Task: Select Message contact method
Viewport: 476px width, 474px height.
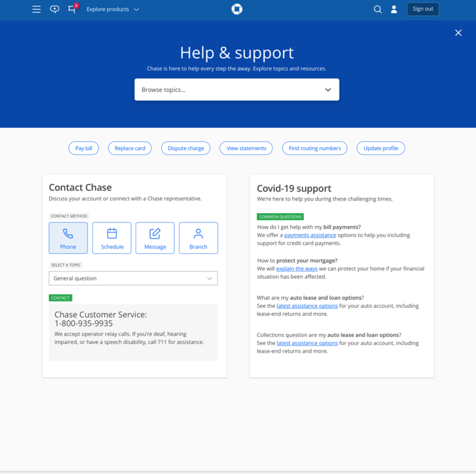Action: click(x=155, y=238)
